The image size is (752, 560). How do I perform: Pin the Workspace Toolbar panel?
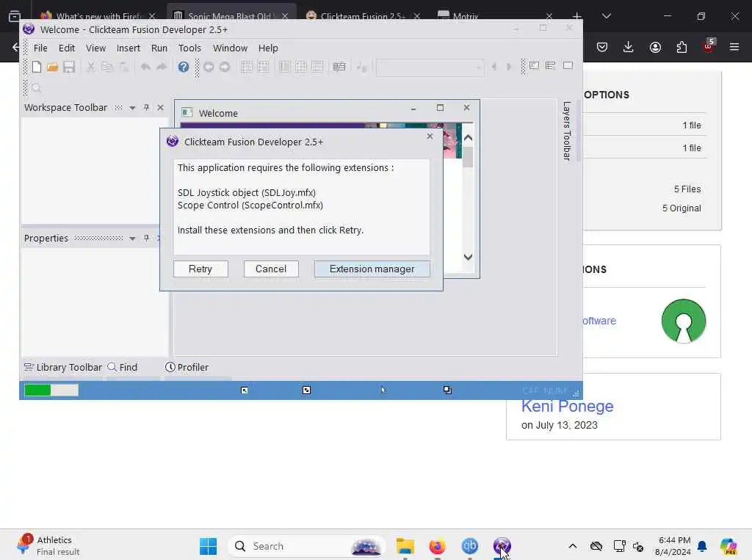[x=146, y=107]
